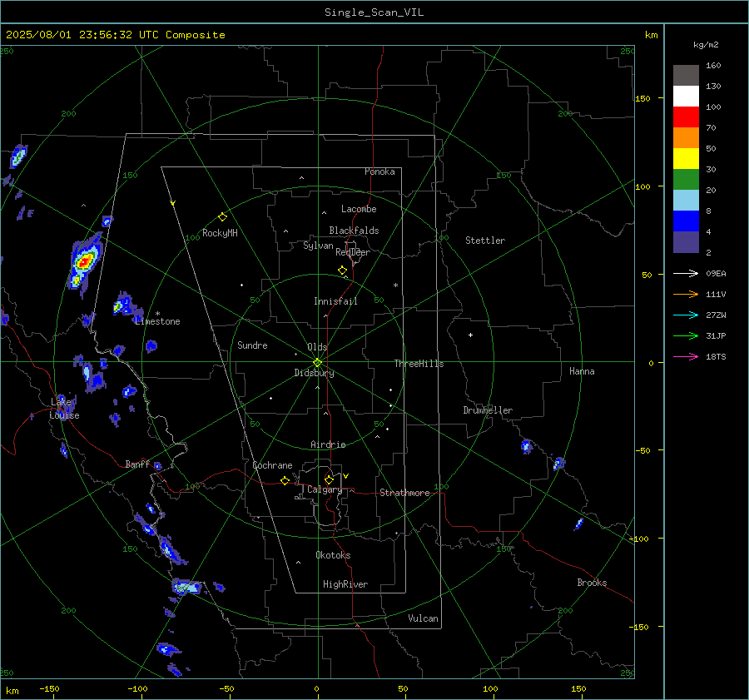Select the yellow diamond marker below RedDeer

click(342, 271)
